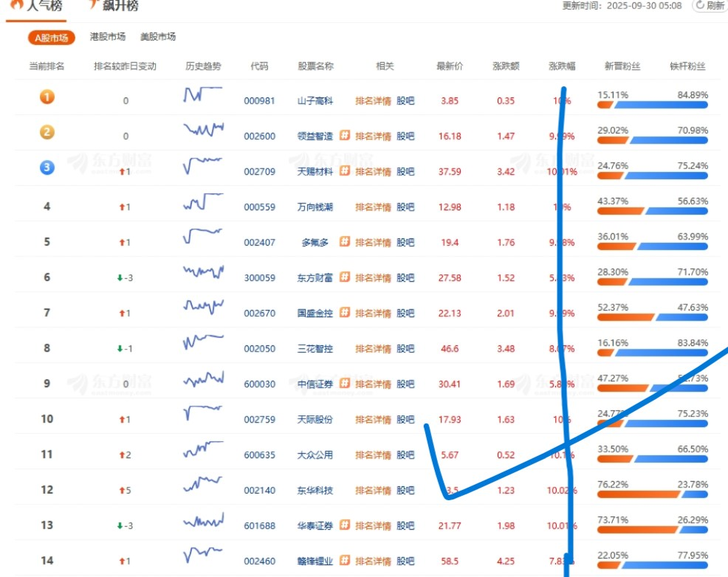Open 排名详情 for 山子高科
This screenshot has height=577, width=728.
tap(373, 101)
